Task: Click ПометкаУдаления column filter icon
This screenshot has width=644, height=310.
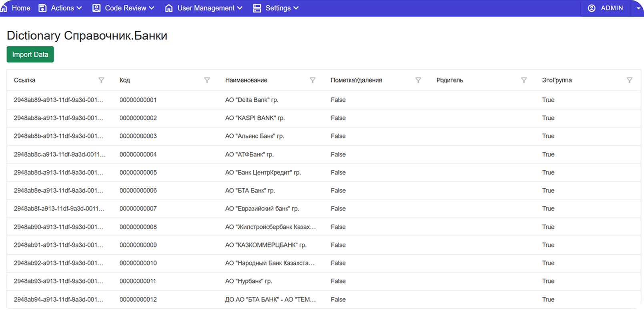Action: pyautogui.click(x=418, y=81)
